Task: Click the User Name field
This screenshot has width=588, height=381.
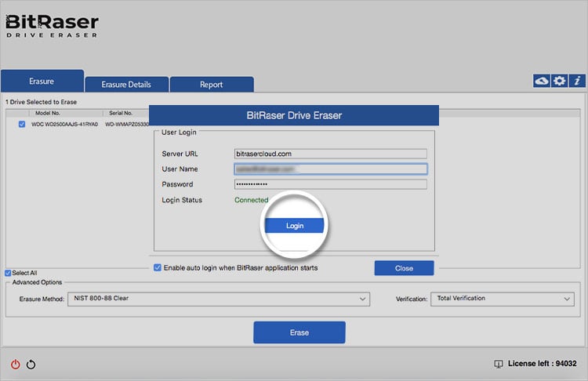Action: (x=330, y=169)
